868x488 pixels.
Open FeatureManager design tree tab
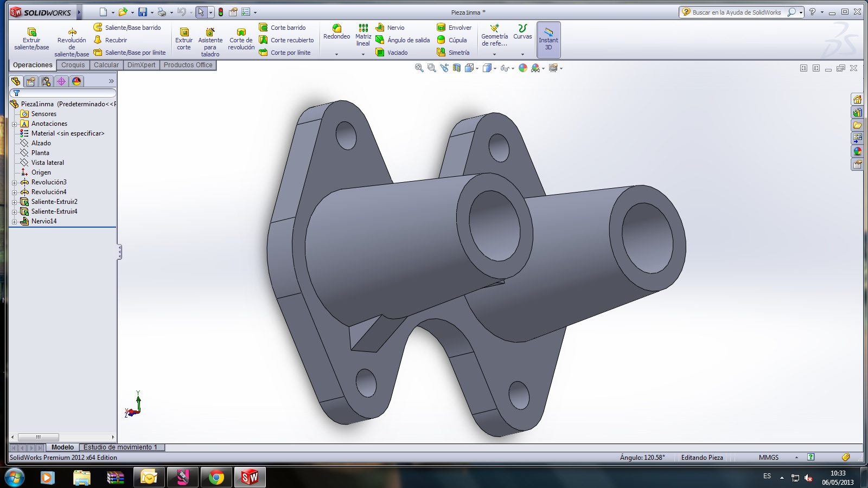point(16,81)
